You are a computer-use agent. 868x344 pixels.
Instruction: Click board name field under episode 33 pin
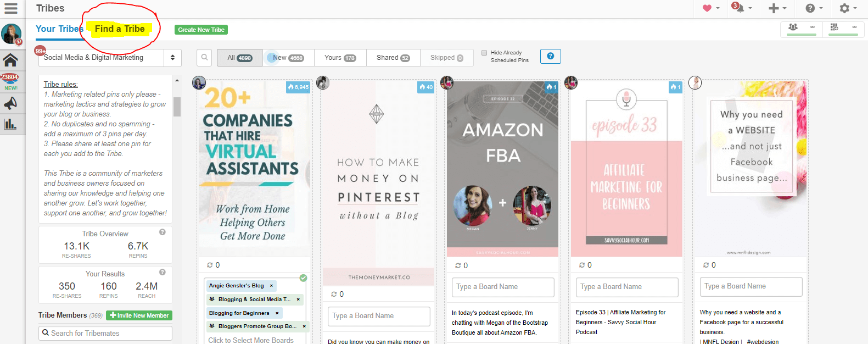(627, 287)
